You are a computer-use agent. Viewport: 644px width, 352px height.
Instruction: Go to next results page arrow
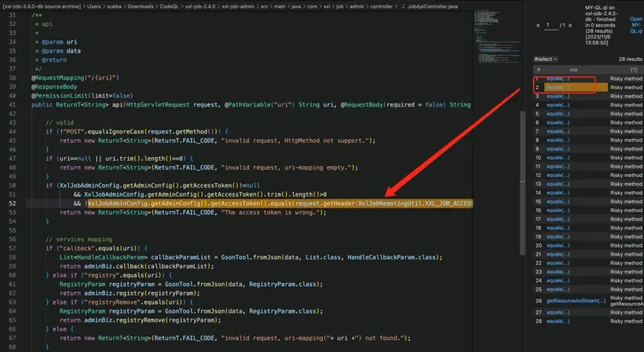point(570,25)
